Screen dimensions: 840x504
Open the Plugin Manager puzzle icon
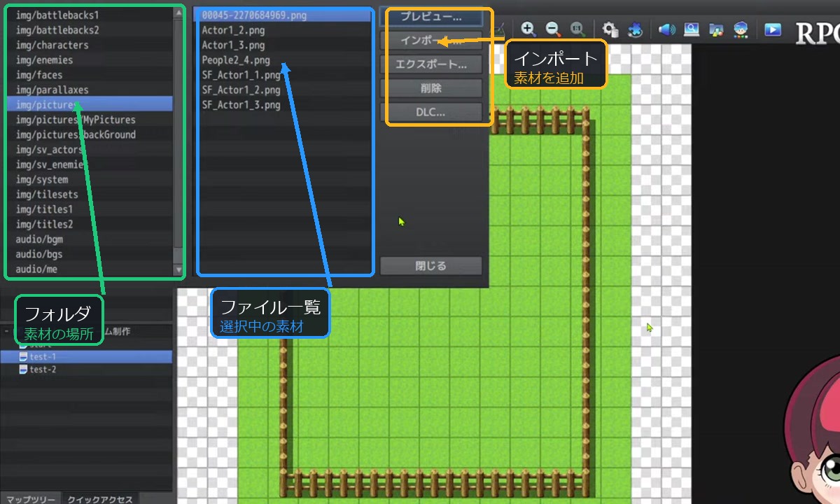point(635,29)
